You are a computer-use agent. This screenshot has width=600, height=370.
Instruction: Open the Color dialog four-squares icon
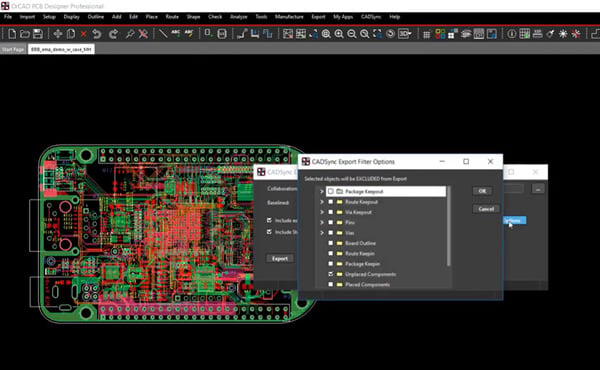pyautogui.click(x=440, y=34)
